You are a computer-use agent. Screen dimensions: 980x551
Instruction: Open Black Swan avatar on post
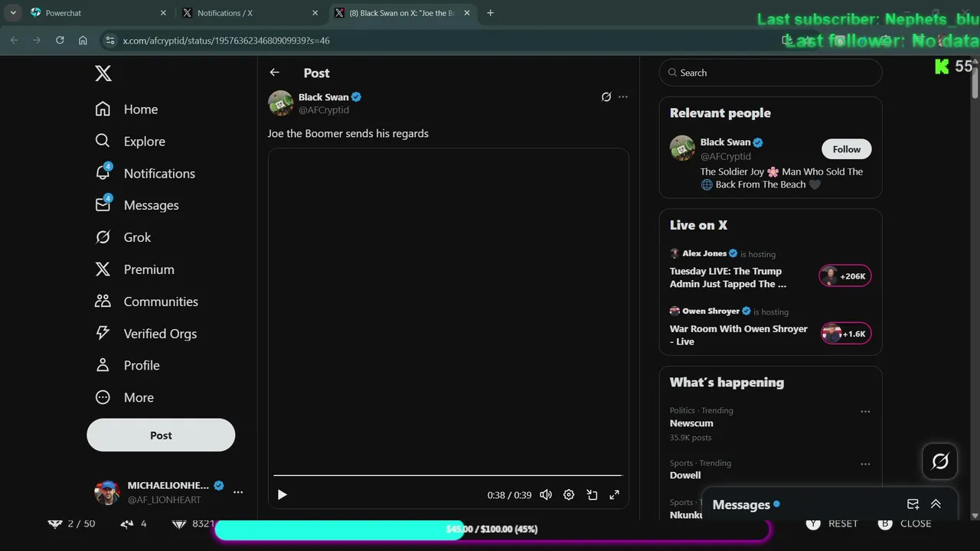[281, 103]
